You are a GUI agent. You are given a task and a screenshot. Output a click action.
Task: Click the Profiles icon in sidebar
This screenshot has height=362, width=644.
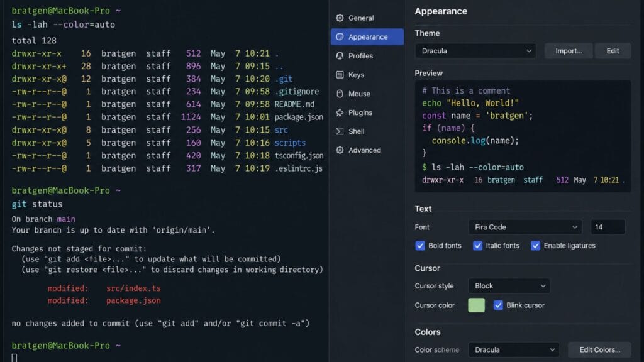click(x=340, y=56)
